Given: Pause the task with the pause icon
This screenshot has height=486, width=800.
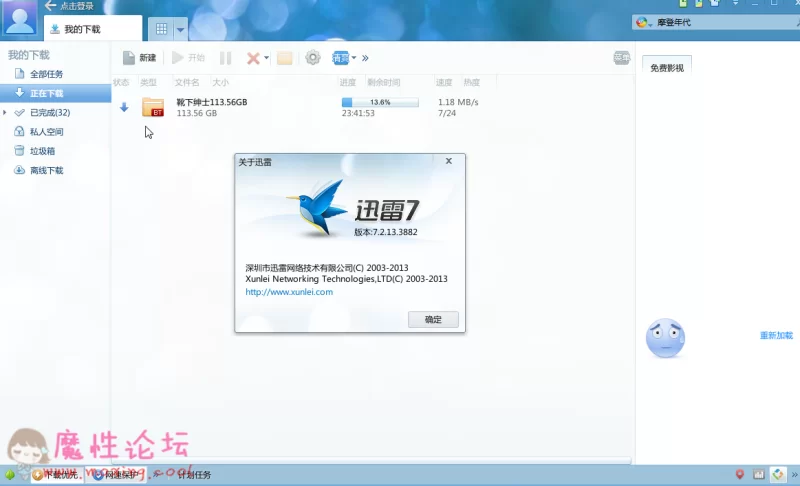Looking at the screenshot, I should pos(226,58).
